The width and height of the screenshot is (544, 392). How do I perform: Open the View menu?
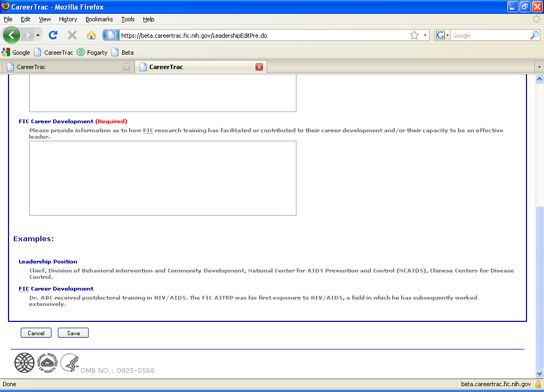pyautogui.click(x=45, y=19)
